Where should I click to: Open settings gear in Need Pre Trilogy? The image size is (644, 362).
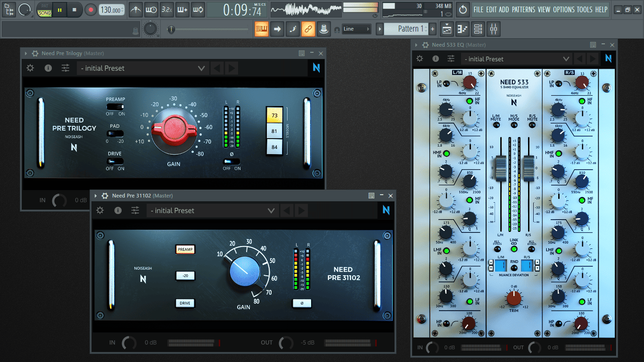point(30,68)
